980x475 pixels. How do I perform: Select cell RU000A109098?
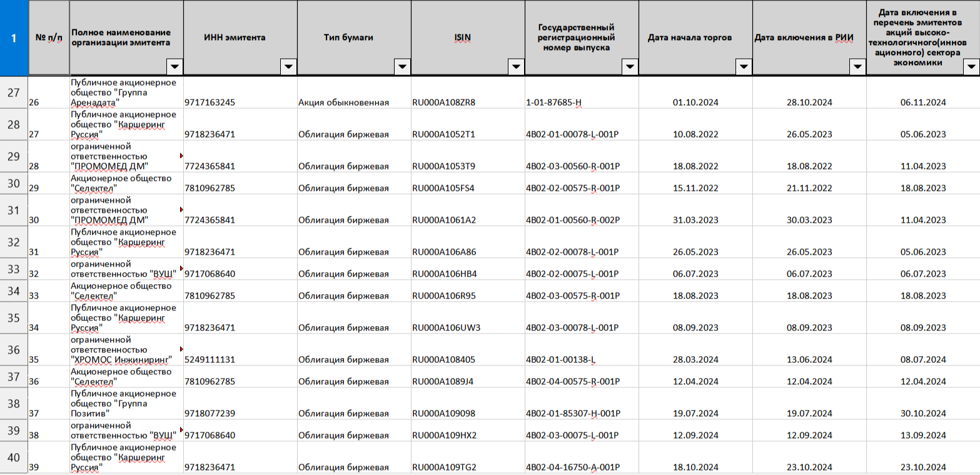coord(468,404)
